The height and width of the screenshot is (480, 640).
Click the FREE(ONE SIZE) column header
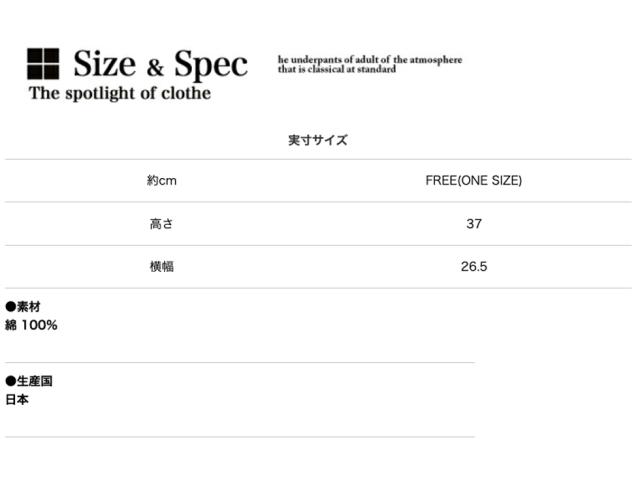(x=474, y=181)
